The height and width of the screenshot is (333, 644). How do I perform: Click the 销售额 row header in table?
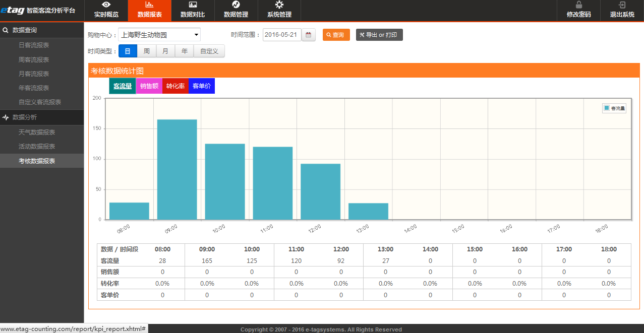point(109,272)
